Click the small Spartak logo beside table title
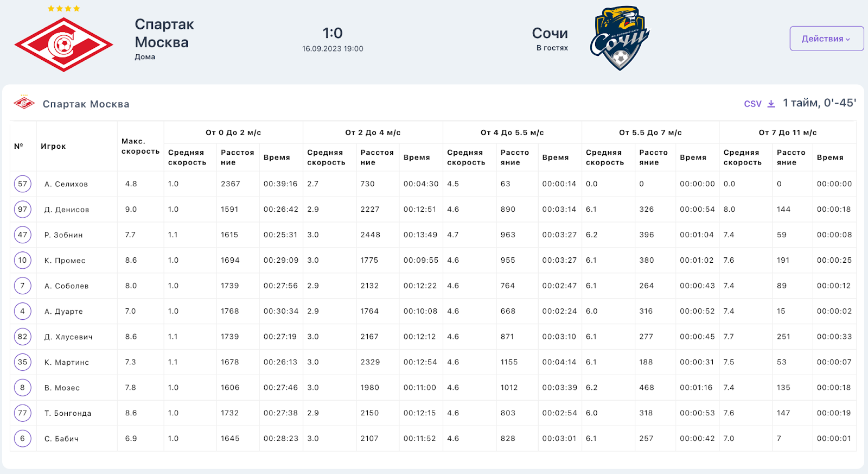 point(24,103)
